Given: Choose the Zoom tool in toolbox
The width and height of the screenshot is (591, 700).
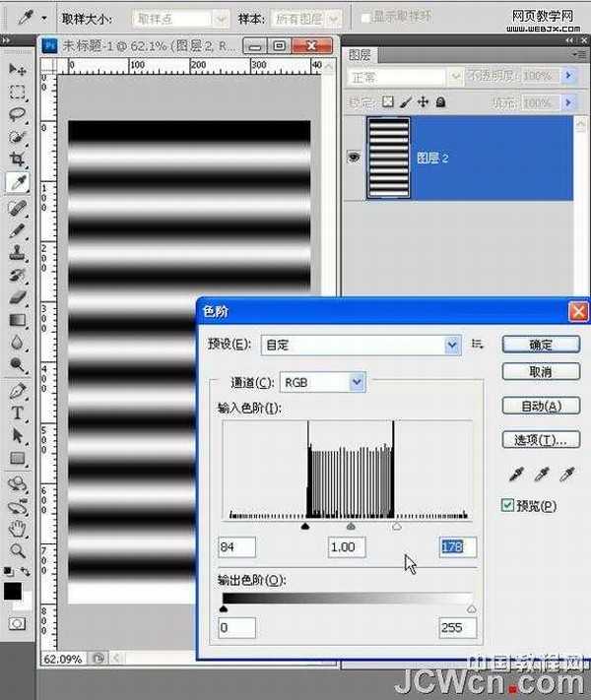Looking at the screenshot, I should click(x=18, y=550).
